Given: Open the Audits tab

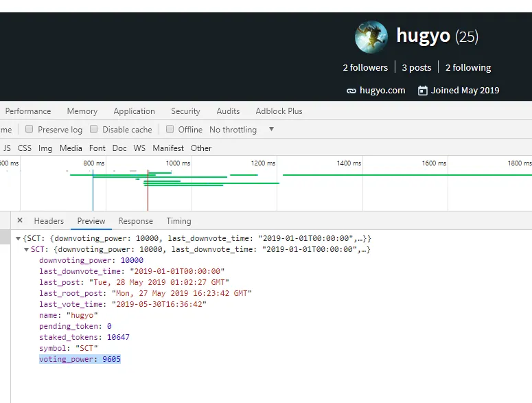Looking at the screenshot, I should (x=228, y=111).
